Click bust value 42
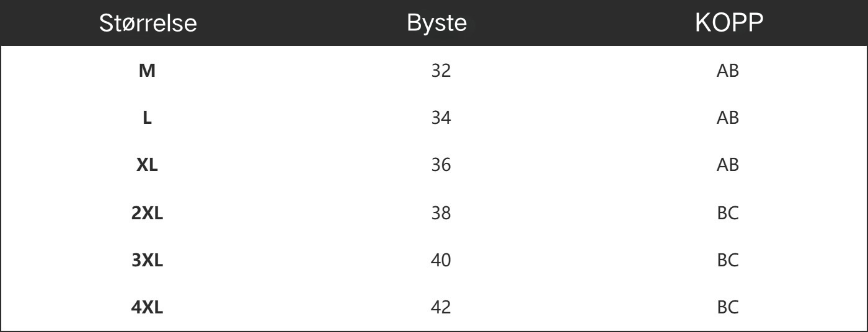This screenshot has height=332, width=868. click(x=441, y=307)
